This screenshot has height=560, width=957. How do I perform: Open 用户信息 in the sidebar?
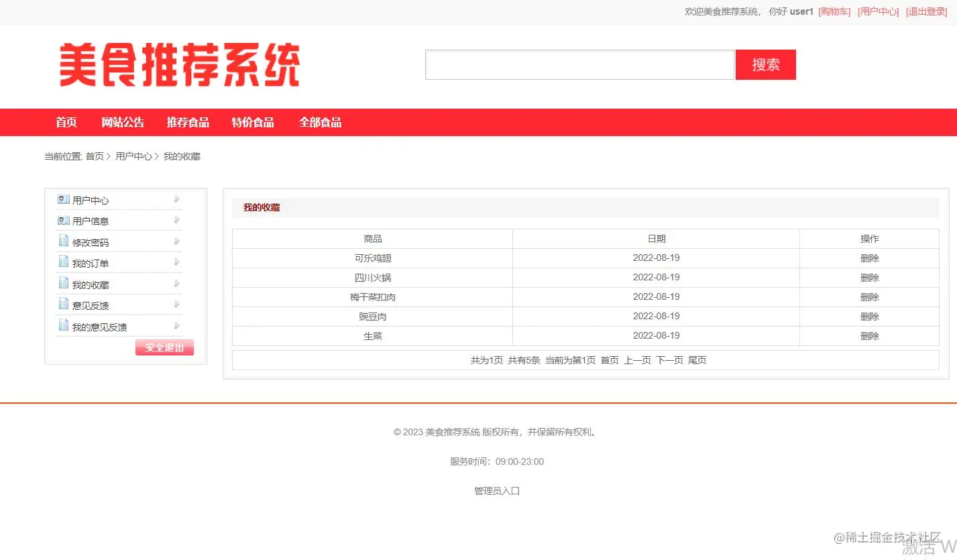(x=91, y=221)
